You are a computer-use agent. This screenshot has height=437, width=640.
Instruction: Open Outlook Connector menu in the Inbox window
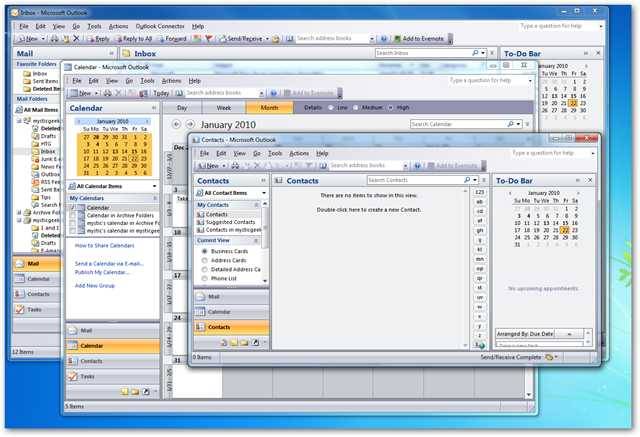160,26
